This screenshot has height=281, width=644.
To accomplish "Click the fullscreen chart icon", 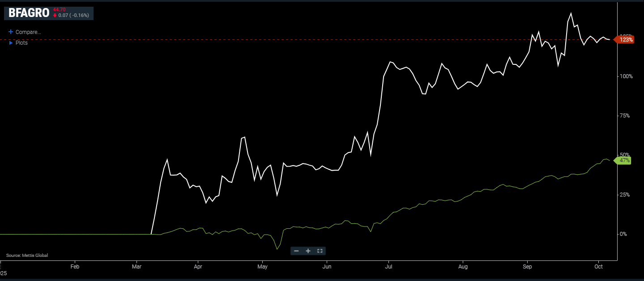I will [320, 251].
